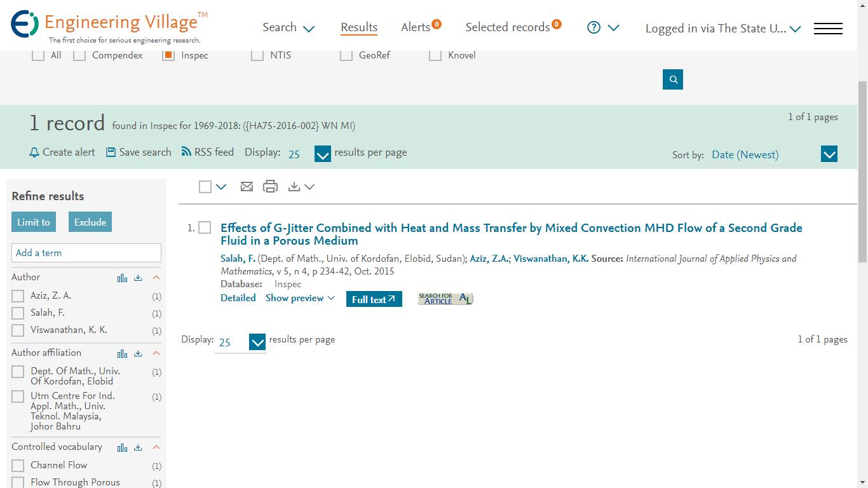Image resolution: width=868 pixels, height=488 pixels.
Task: Check the Compendex database checkbox
Action: coord(79,55)
